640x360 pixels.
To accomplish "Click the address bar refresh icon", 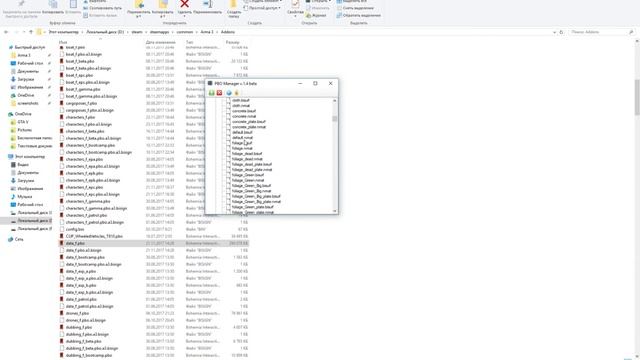I will [561, 32].
